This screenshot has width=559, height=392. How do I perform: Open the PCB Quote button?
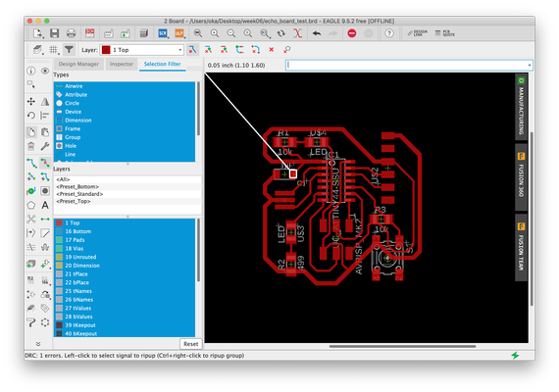coord(445,33)
